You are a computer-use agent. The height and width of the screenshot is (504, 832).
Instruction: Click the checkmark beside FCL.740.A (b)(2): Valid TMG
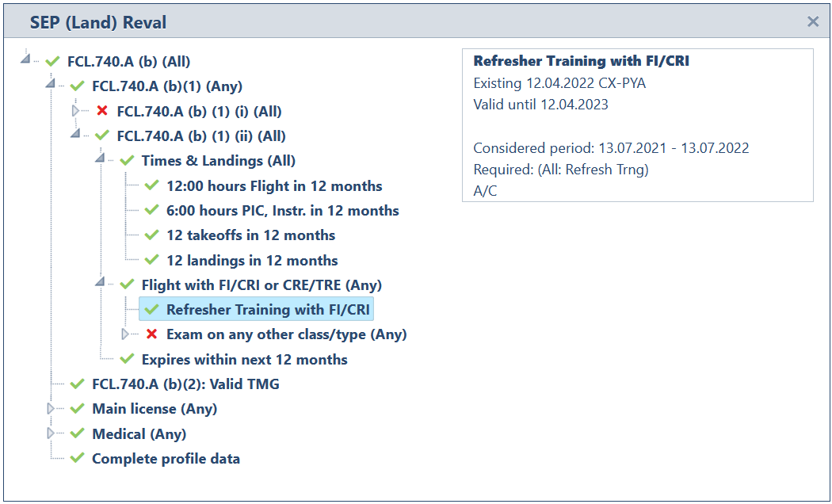pyautogui.click(x=77, y=384)
